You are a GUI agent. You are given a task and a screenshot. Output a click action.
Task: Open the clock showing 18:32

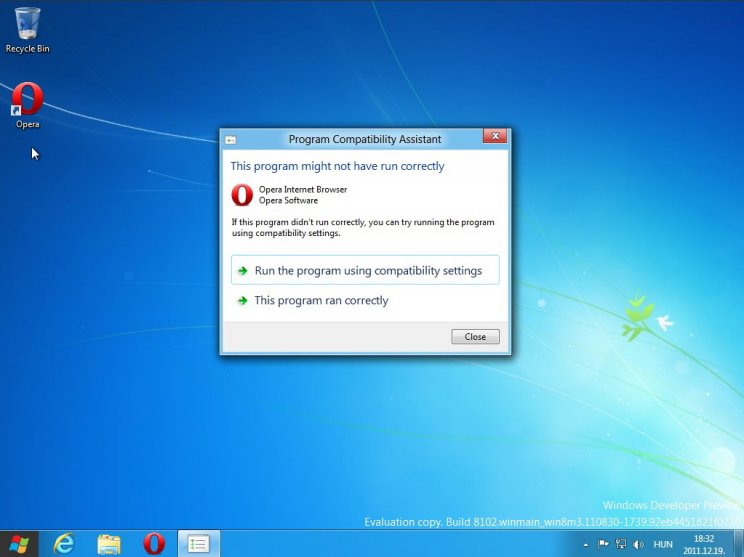[704, 544]
